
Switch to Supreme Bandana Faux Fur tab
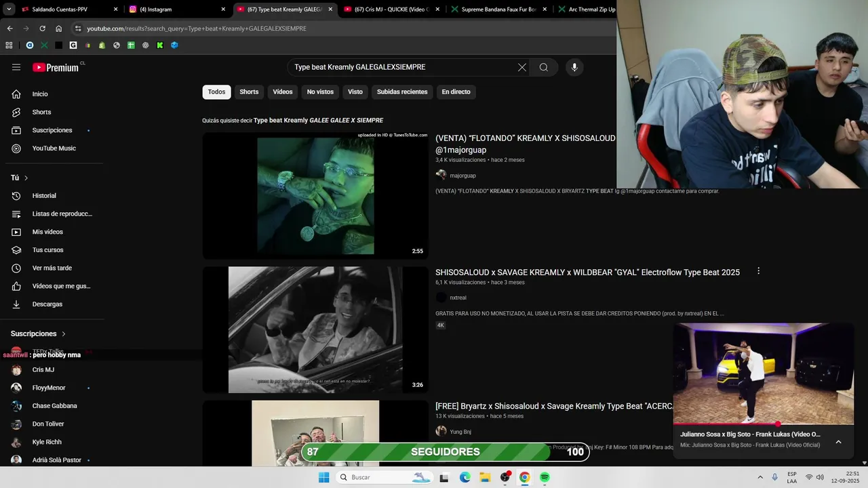tap(498, 9)
